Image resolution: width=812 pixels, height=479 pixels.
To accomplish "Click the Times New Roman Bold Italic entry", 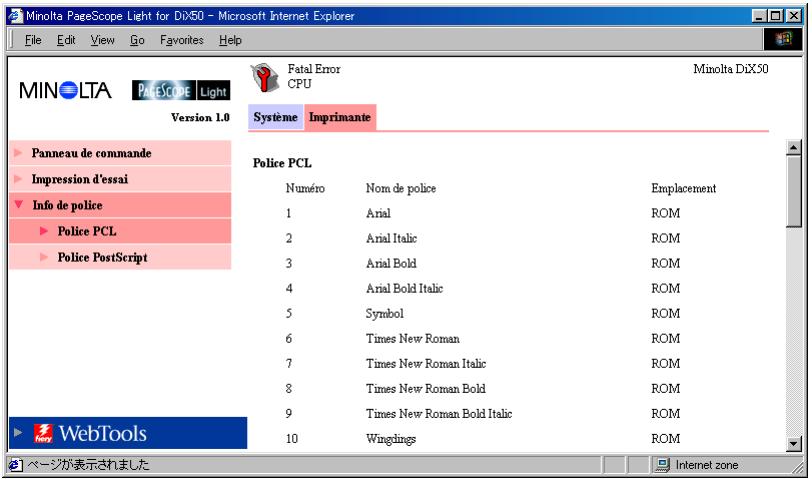I will coord(439,414).
